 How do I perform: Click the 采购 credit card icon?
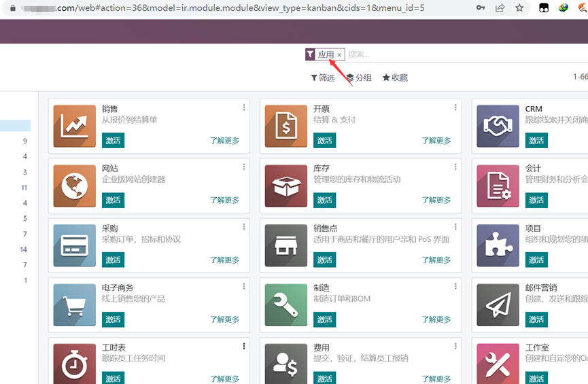click(x=75, y=245)
